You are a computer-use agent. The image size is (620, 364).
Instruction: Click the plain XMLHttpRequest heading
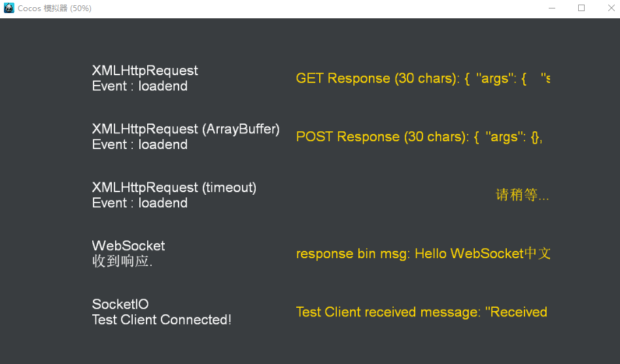click(145, 71)
